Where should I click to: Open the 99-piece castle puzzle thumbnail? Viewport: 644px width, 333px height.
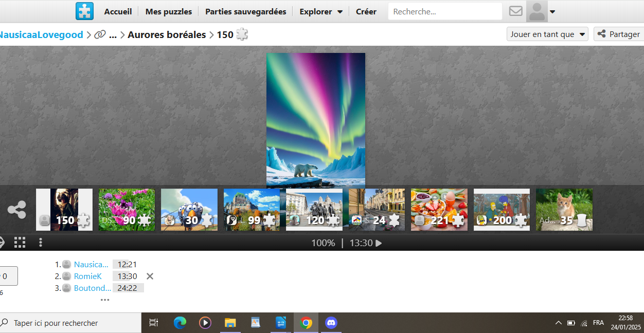[x=252, y=210]
